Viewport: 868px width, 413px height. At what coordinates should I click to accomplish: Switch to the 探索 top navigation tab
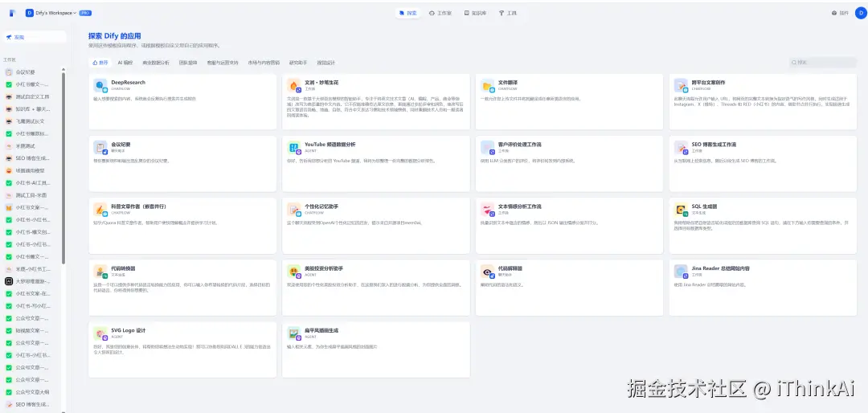click(x=408, y=13)
